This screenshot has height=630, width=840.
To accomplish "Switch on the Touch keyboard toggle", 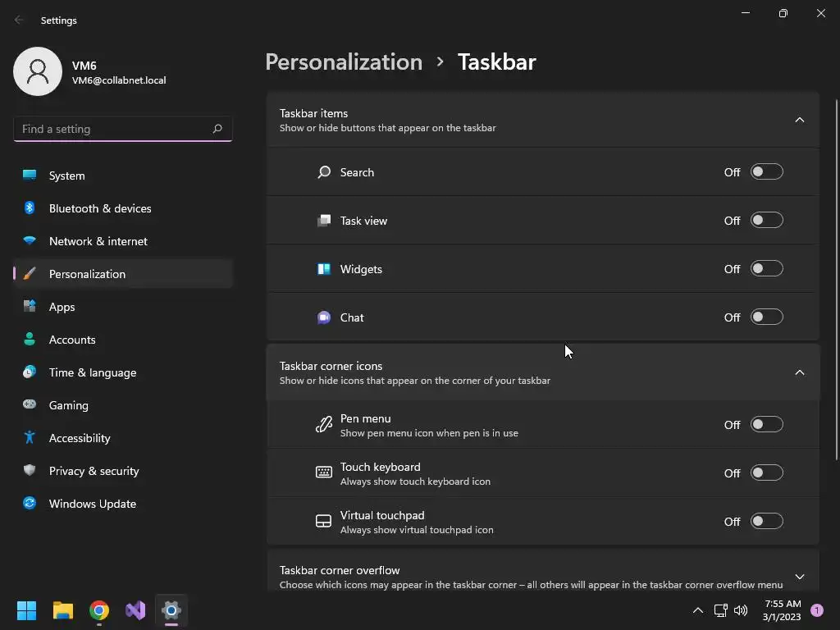I will 767,472.
